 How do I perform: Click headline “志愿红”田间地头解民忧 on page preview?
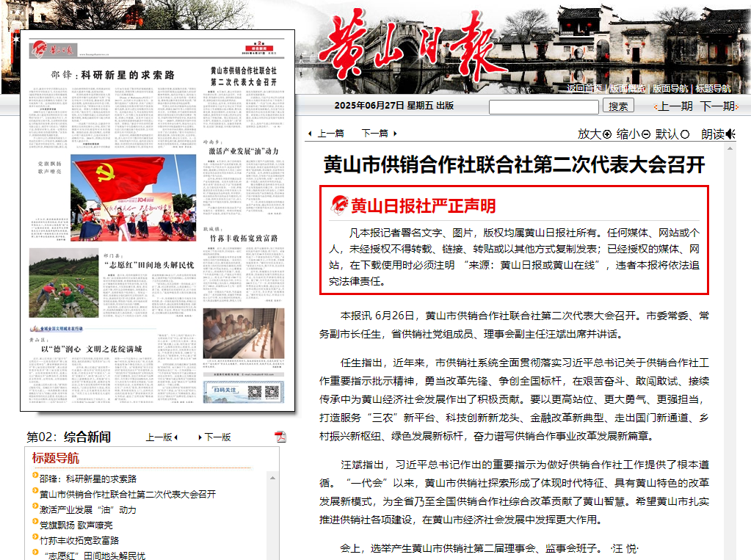click(149, 265)
